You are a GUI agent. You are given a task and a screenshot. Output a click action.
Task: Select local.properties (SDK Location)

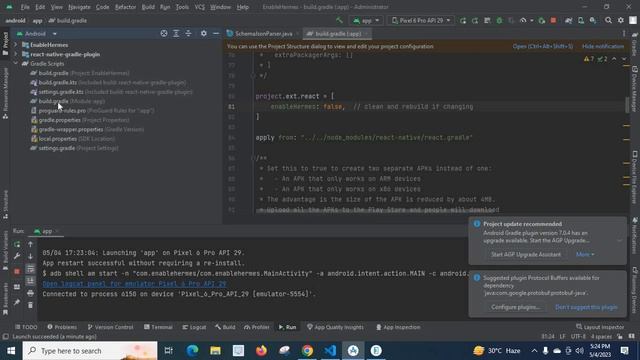[73, 139]
